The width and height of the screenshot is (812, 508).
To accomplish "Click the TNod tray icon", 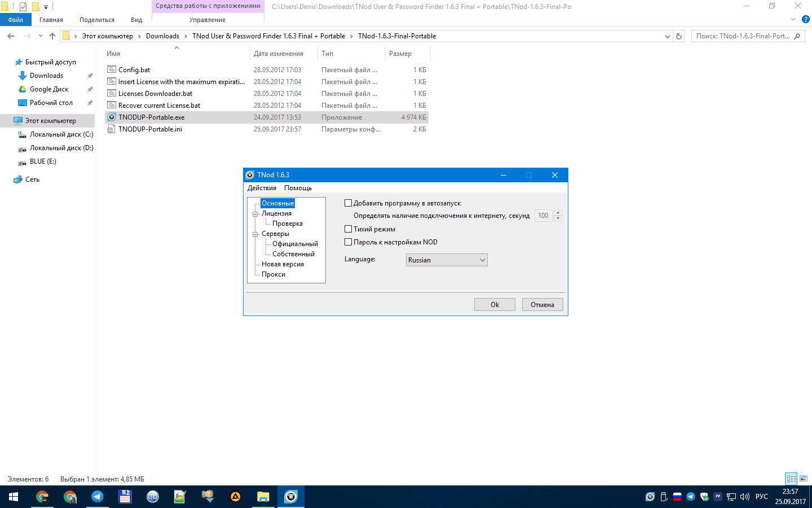I will click(650, 497).
